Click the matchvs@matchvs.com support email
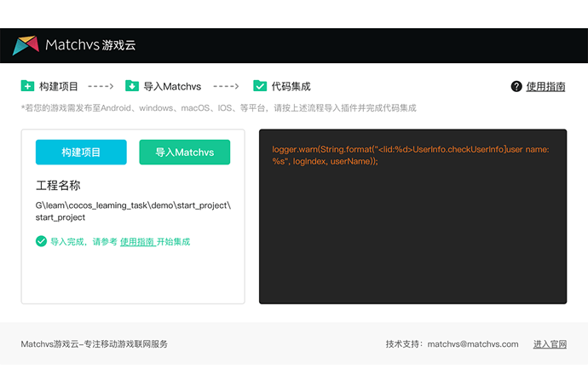 [473, 344]
